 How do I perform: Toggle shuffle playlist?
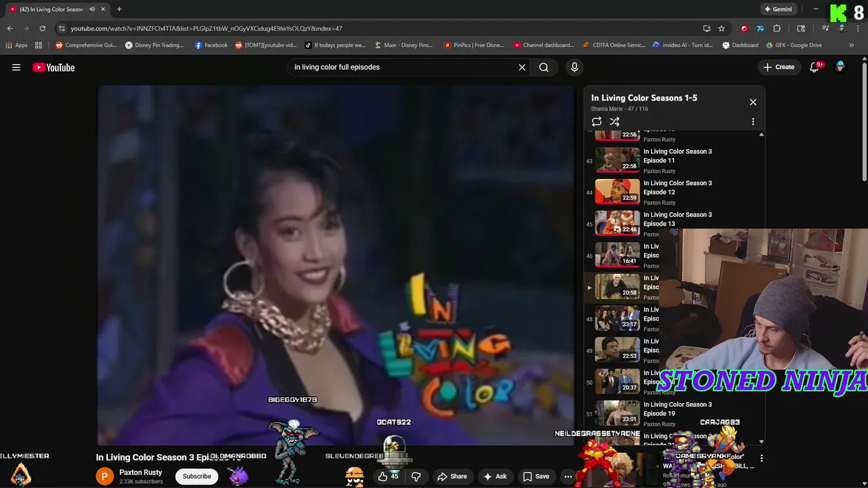pyautogui.click(x=614, y=122)
